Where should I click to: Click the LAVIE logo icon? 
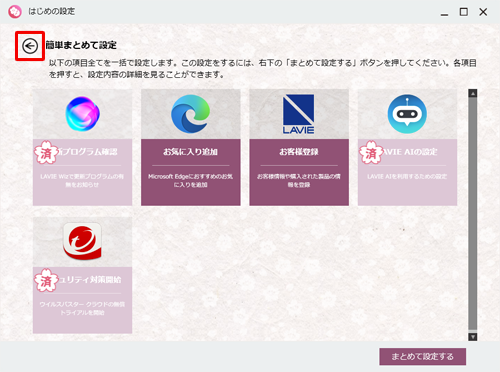299,114
